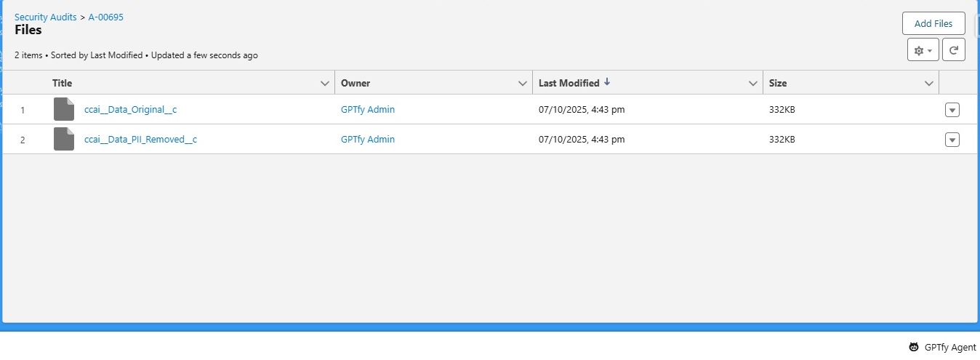Open row actions for ccai__Data_PII_Removed__c
Screen dimensions: 980x360
pos(952,140)
